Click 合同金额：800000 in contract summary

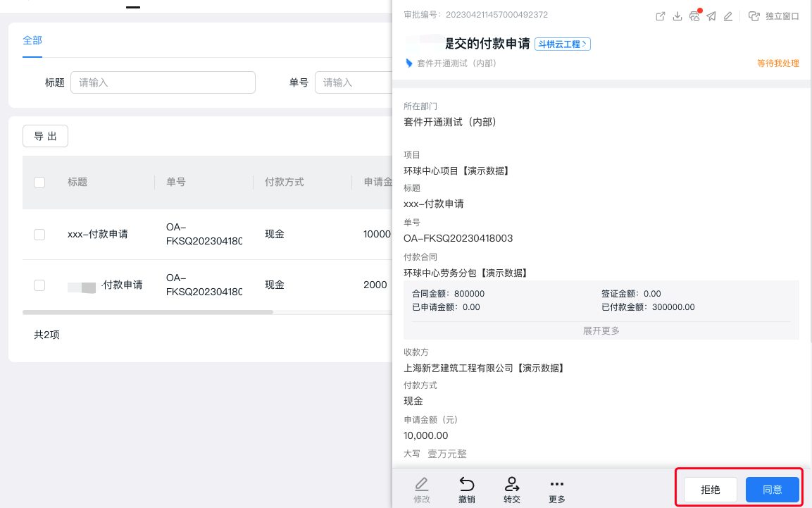(x=448, y=294)
